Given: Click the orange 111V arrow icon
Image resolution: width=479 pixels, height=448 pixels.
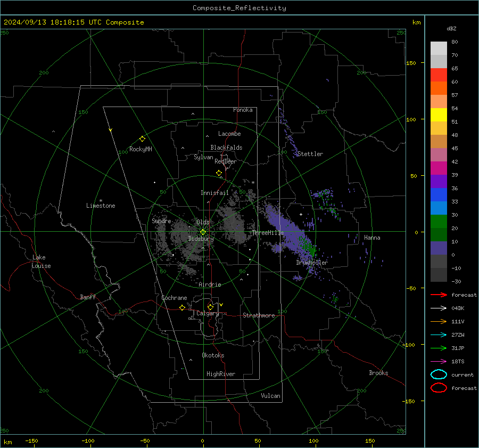Looking at the screenshot, I should coord(439,321).
